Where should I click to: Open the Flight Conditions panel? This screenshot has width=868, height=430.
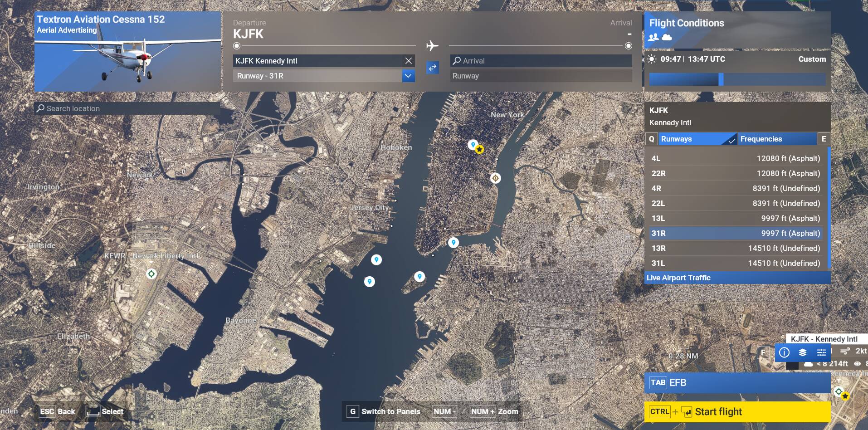click(737, 30)
